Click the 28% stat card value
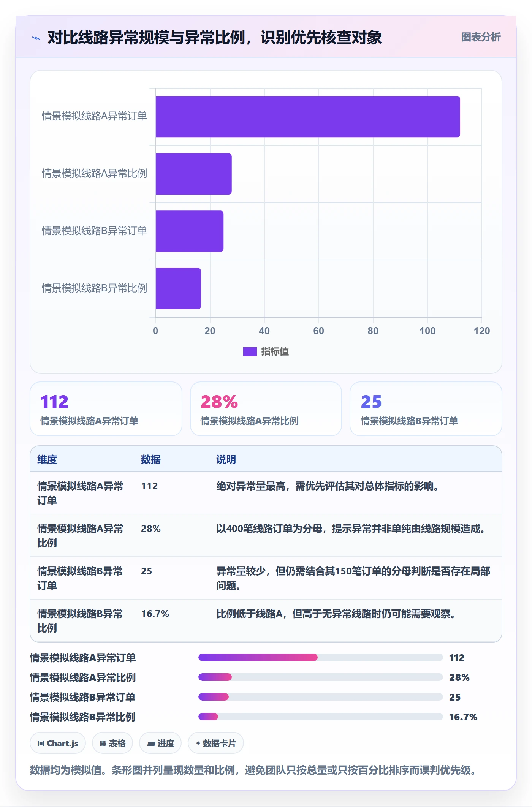This screenshot has height=807, width=532. pyautogui.click(x=219, y=402)
